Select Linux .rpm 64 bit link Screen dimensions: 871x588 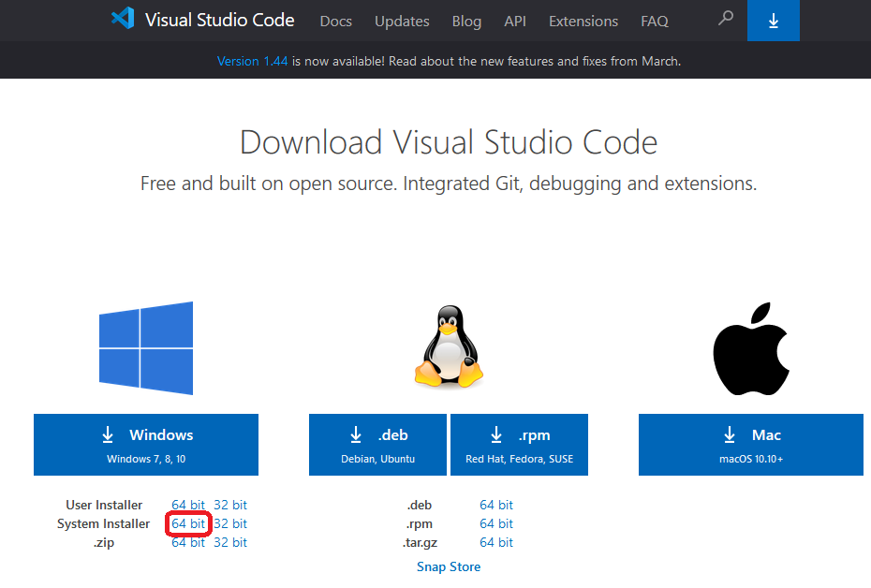tap(496, 523)
